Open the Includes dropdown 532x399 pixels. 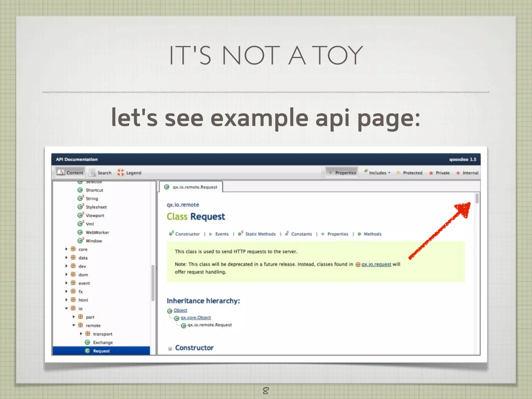(x=377, y=172)
